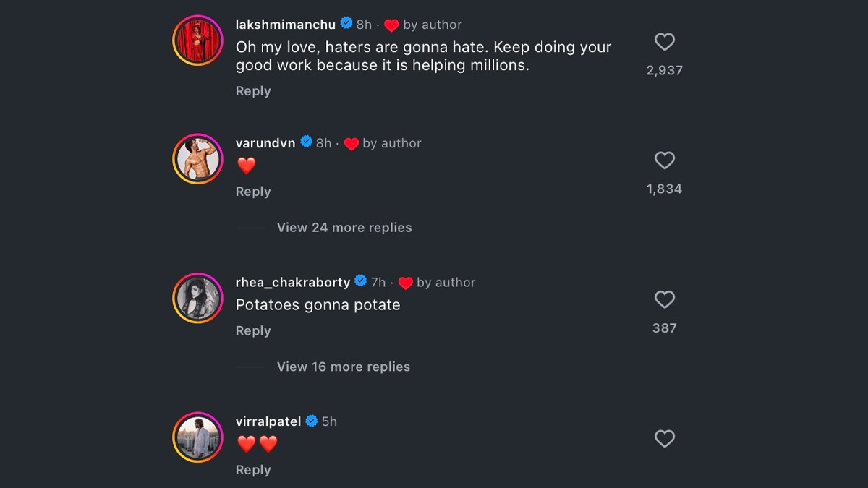Like varundvn's comment with heart icon
Image resolution: width=868 pixels, height=488 pixels.
point(664,160)
